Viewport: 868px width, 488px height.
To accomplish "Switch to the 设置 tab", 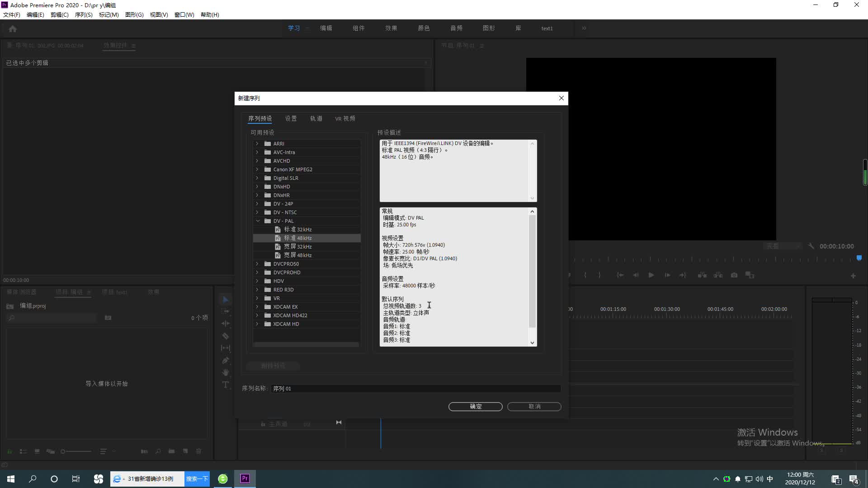I will click(291, 118).
